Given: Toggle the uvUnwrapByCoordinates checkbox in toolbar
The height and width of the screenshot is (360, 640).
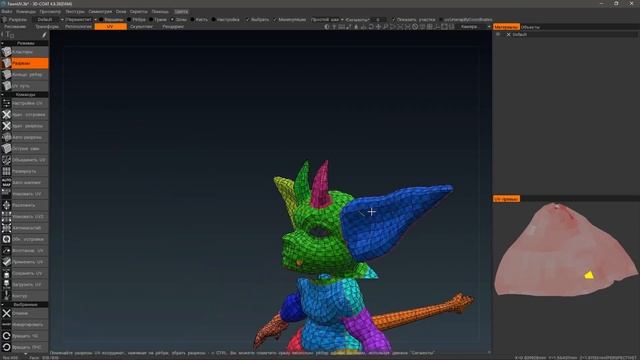Looking at the screenshot, I should [441, 20].
